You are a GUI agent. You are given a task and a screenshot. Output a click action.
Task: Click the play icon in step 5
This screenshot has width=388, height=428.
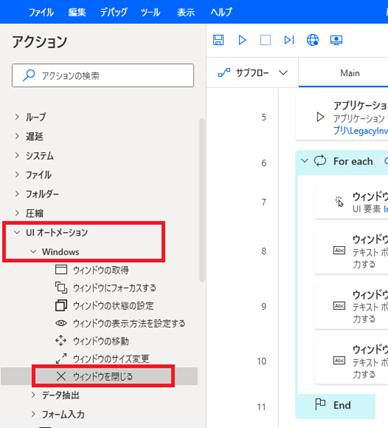click(x=320, y=117)
